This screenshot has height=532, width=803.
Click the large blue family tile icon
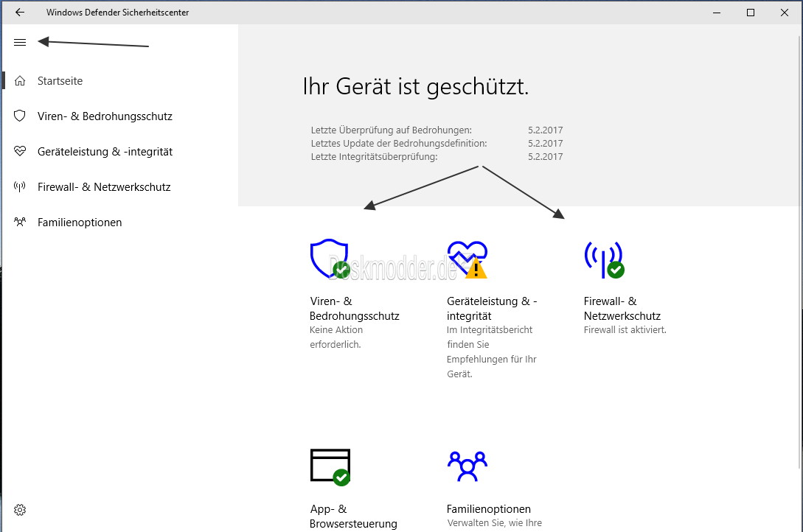coord(467,466)
